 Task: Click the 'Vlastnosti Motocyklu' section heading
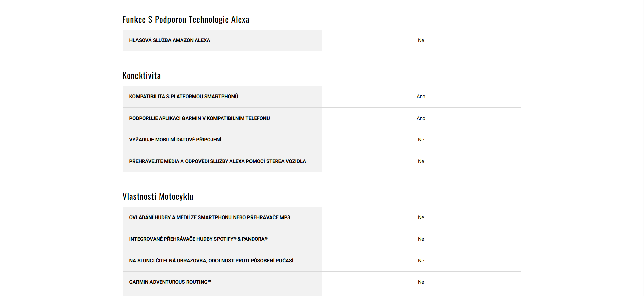[x=158, y=196]
